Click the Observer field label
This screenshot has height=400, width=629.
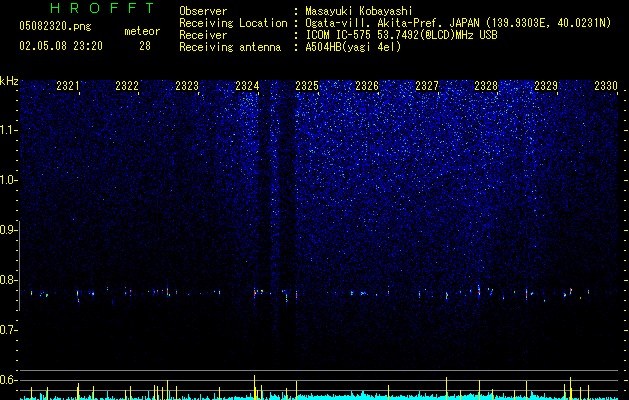pyautogui.click(x=203, y=11)
